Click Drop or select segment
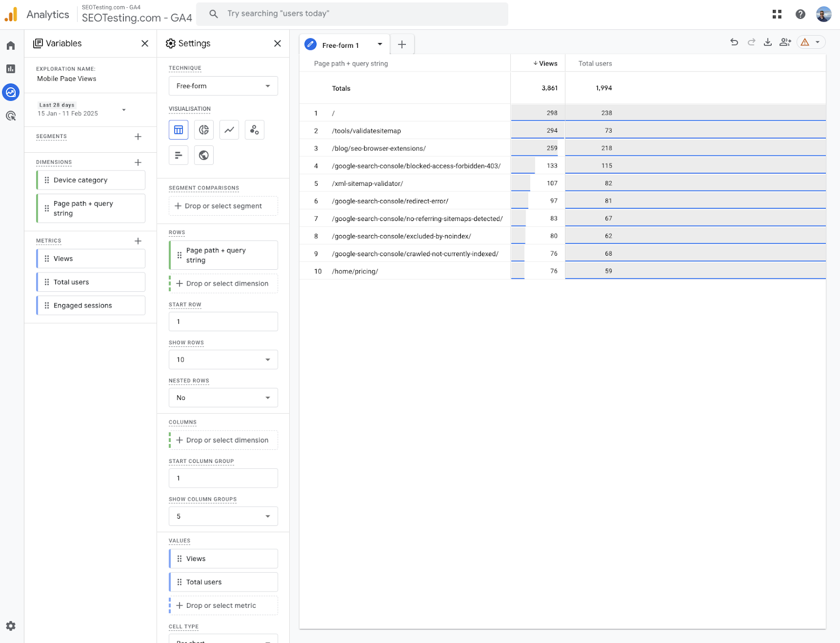The height and width of the screenshot is (643, 840). pos(223,206)
